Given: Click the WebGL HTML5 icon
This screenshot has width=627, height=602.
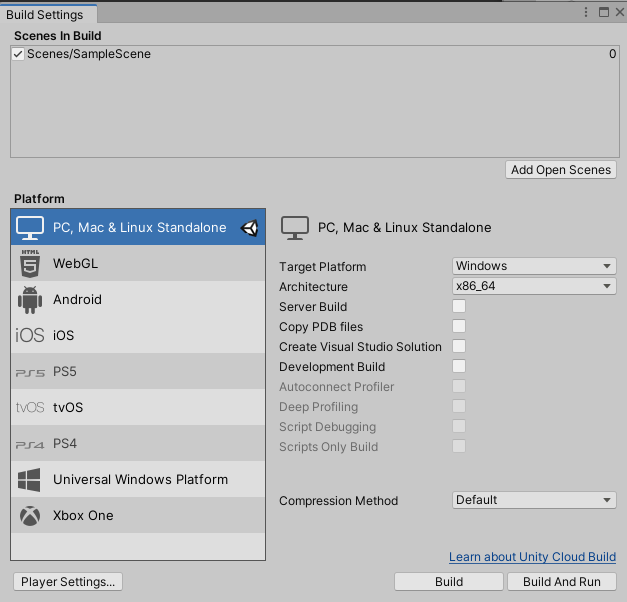Looking at the screenshot, I should pos(30,264).
